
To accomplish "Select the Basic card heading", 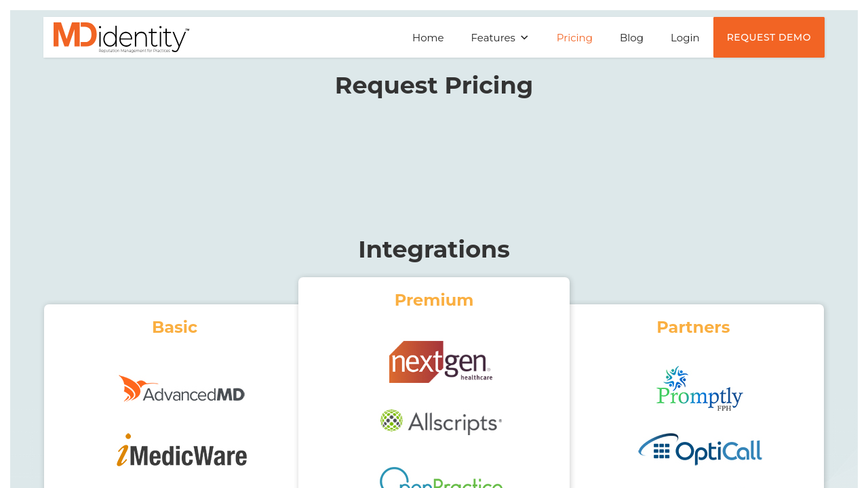I will point(174,327).
